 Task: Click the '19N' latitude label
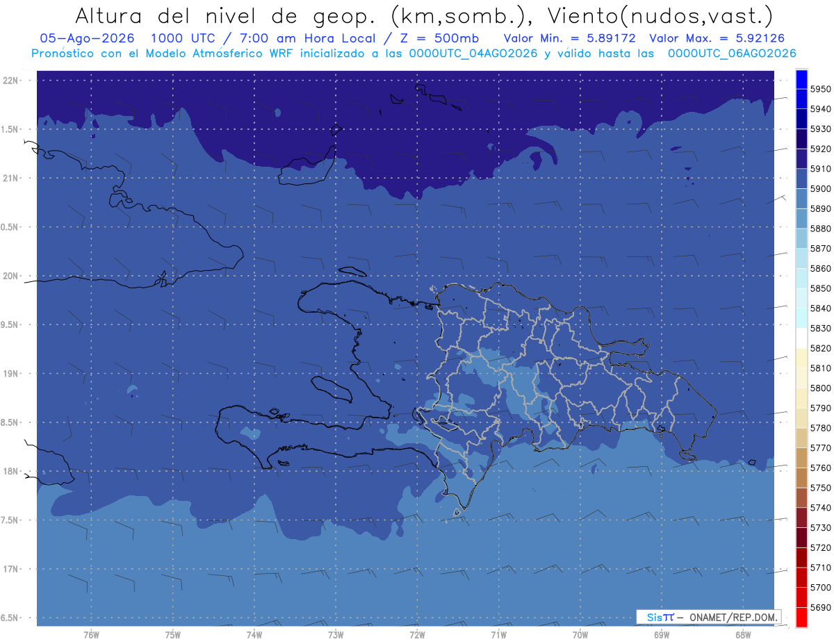click(x=10, y=373)
